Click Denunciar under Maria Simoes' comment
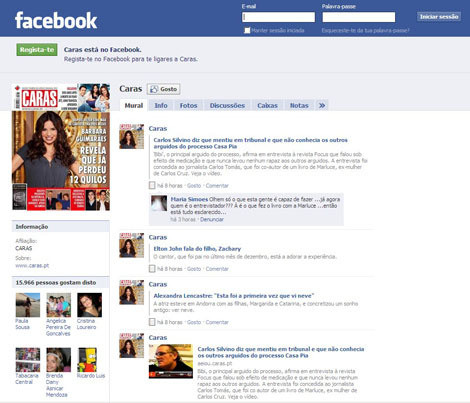This screenshot has width=470, height=403. pos(212,219)
